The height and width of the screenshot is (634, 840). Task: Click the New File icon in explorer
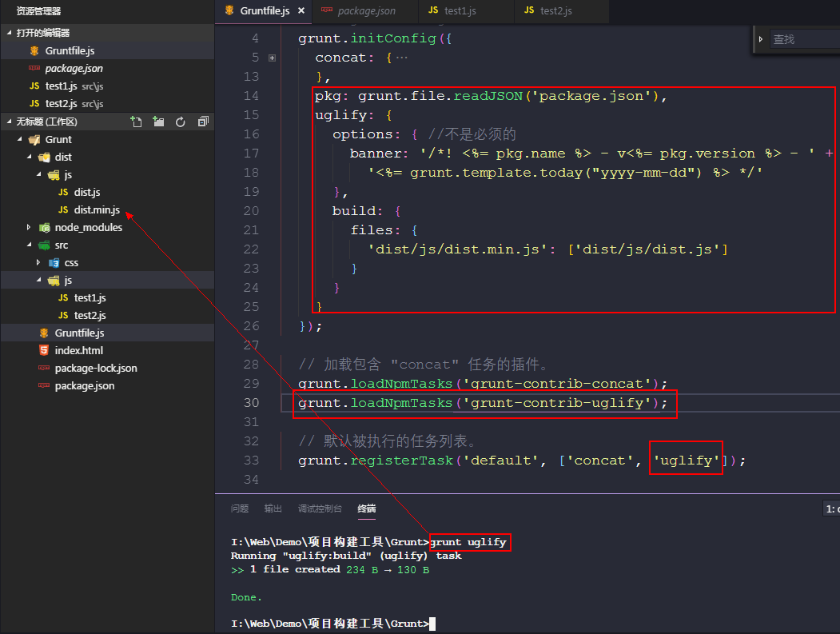[x=137, y=122]
